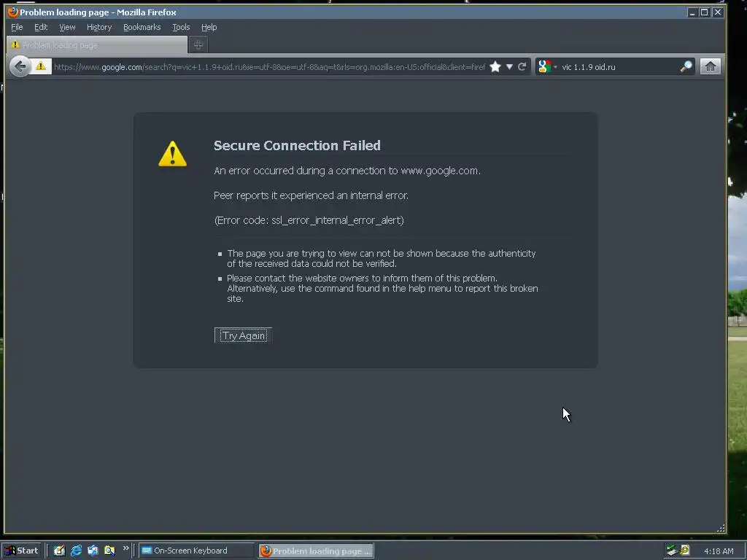This screenshot has width=747, height=560.
Task: Open the first quick launch icon next to Start
Action: (x=59, y=551)
